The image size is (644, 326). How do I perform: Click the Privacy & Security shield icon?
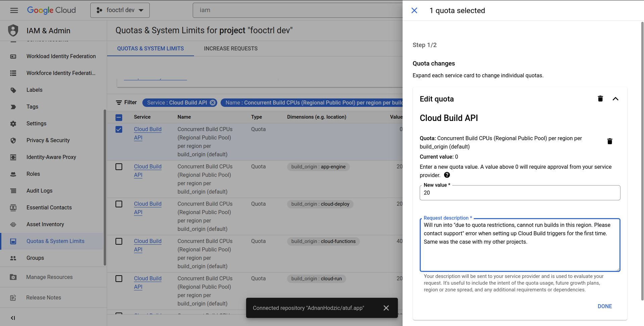tap(13, 140)
